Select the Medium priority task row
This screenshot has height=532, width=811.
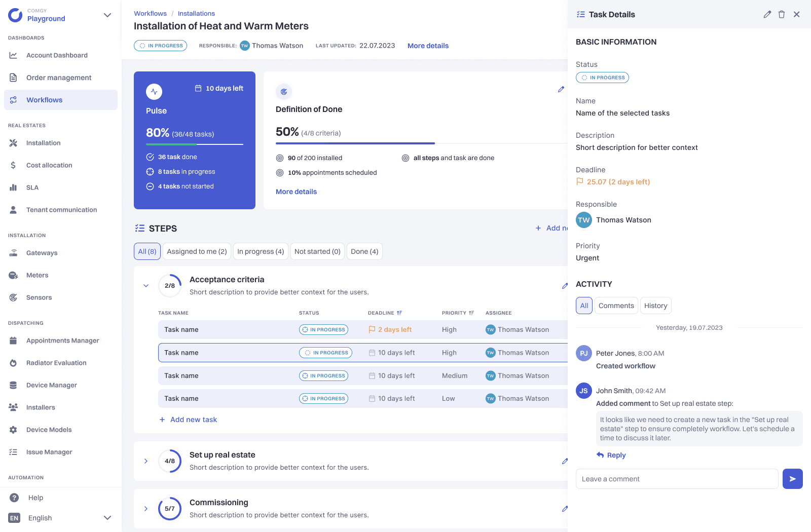tap(363, 375)
